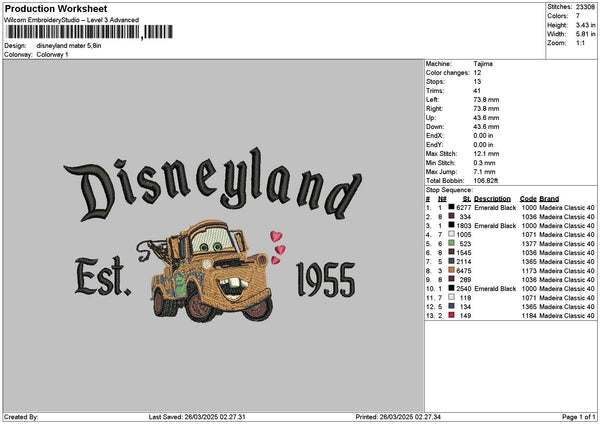Pick the white swatch beside 1005 stitches
600x424 pixels.
452,234
